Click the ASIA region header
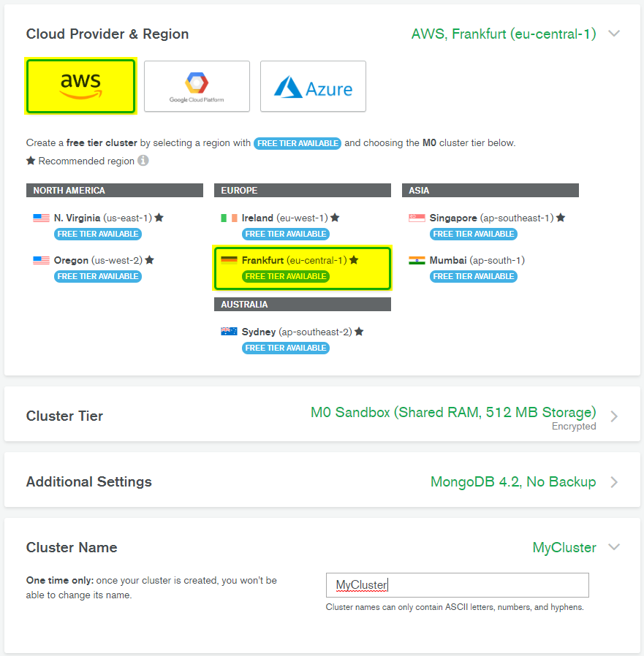The height and width of the screenshot is (656, 644). (x=490, y=191)
